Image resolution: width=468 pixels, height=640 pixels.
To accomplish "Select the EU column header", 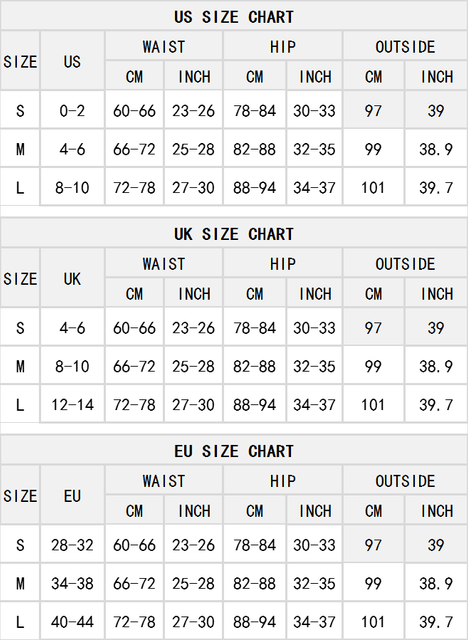I will pos(72,496).
